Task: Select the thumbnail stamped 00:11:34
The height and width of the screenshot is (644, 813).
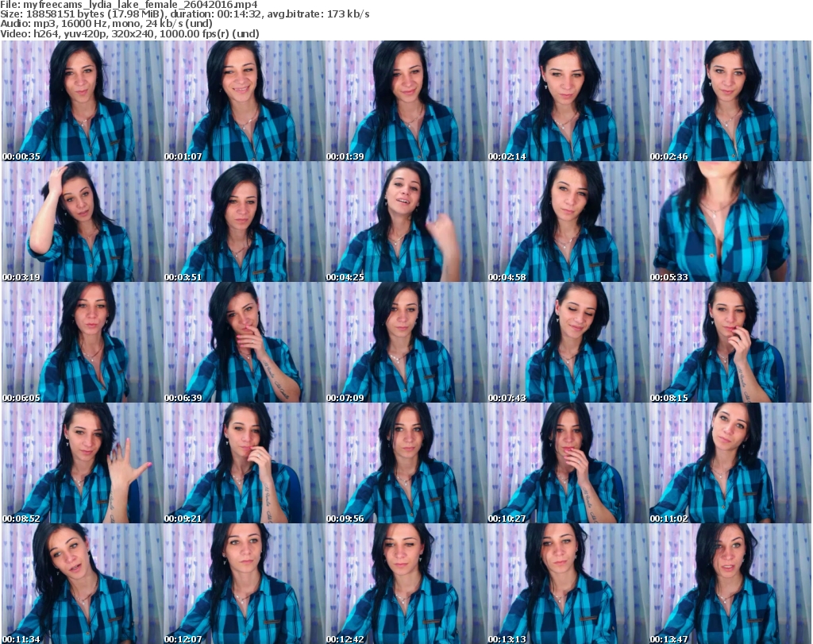Action: pos(82,584)
